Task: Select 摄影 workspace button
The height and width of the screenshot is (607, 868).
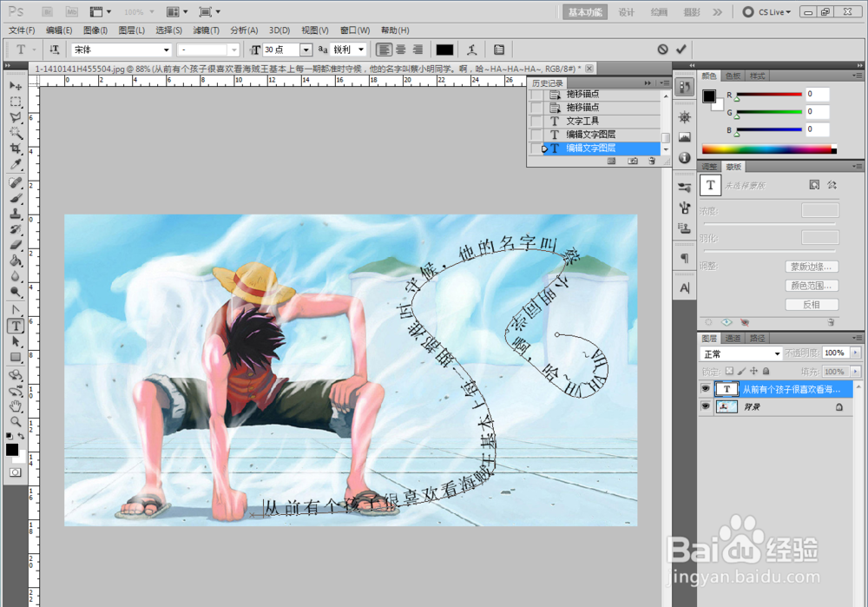Action: coord(692,12)
